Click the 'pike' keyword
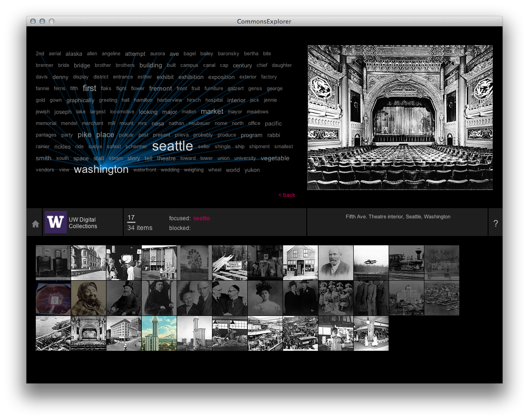 pos(85,134)
